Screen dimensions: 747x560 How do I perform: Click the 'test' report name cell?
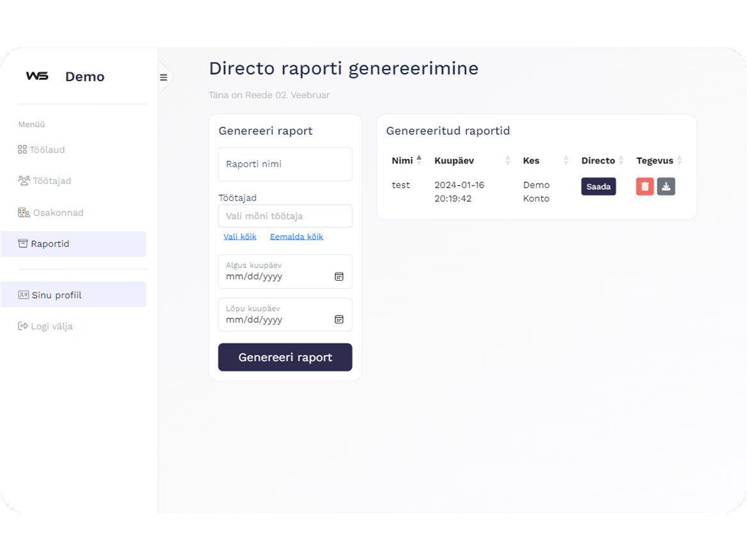(400, 185)
